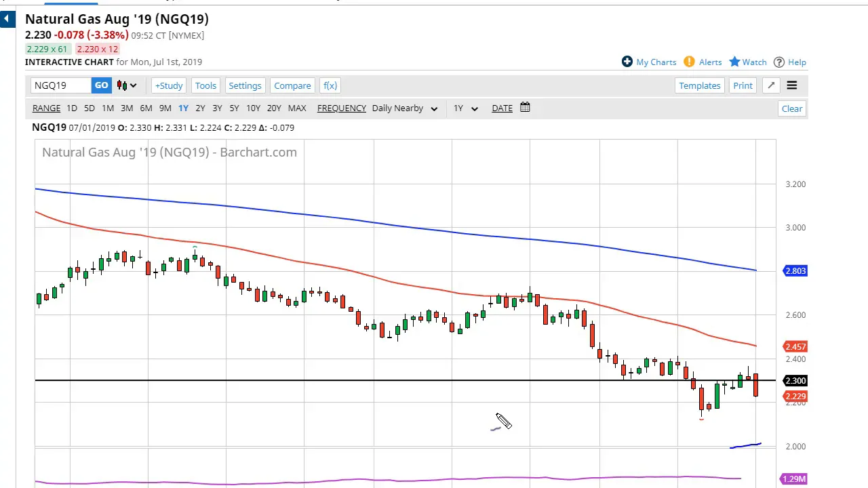This screenshot has width=868, height=488.
Task: Click the 2.230 x 12 ask quote
Action: (97, 49)
